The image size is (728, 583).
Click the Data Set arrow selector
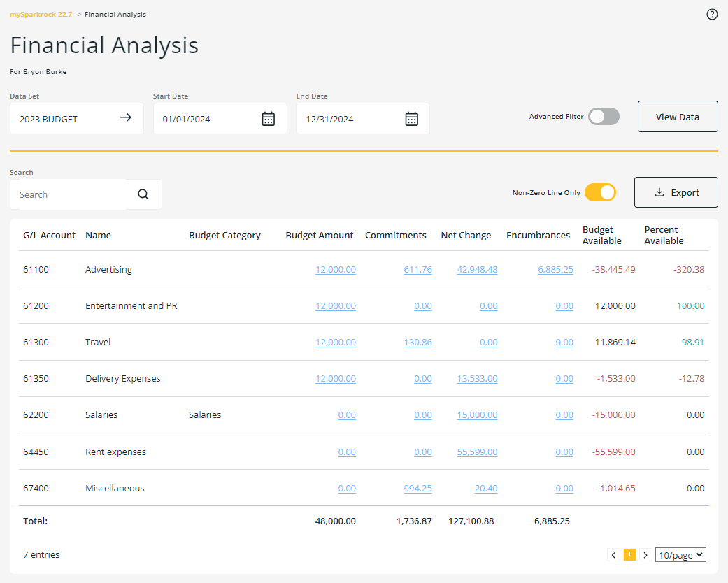point(127,118)
